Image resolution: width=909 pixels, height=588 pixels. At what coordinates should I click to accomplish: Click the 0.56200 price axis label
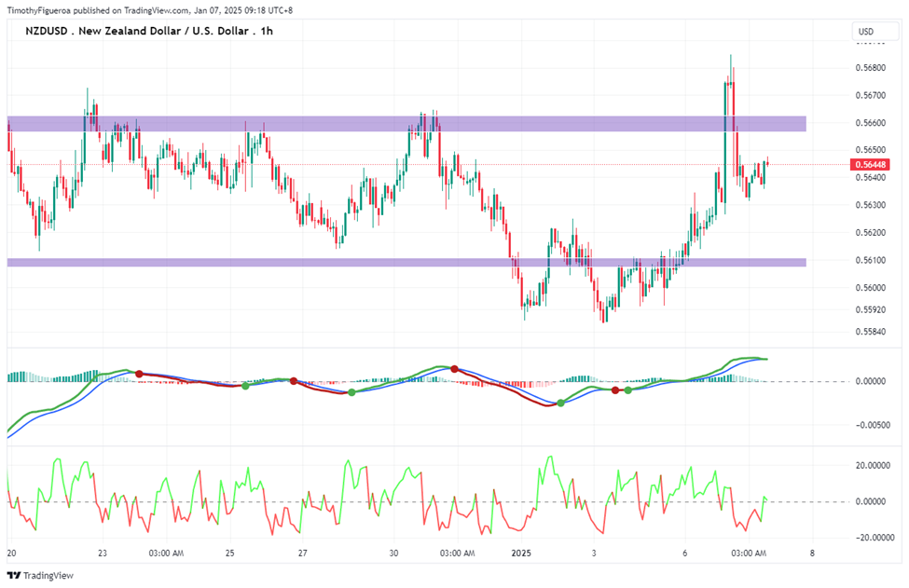[x=870, y=233]
